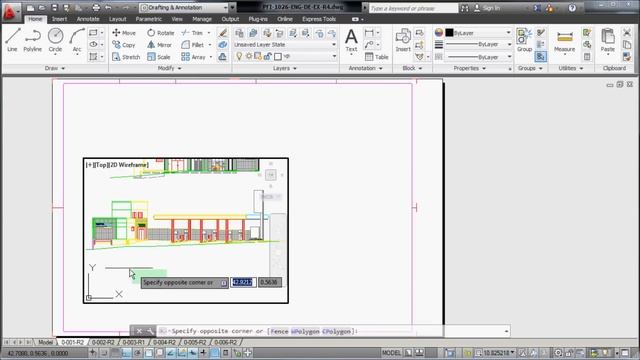Activate the Copy command
This screenshot has height=360, width=640.
point(124,45)
